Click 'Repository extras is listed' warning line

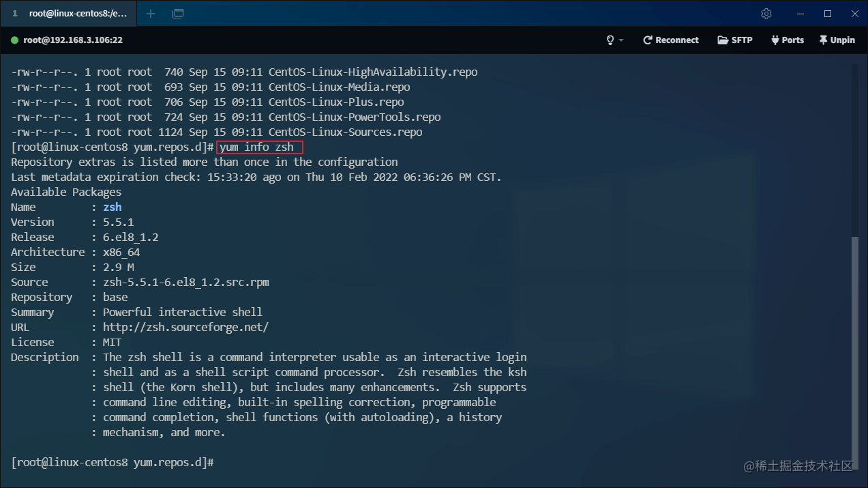(205, 162)
